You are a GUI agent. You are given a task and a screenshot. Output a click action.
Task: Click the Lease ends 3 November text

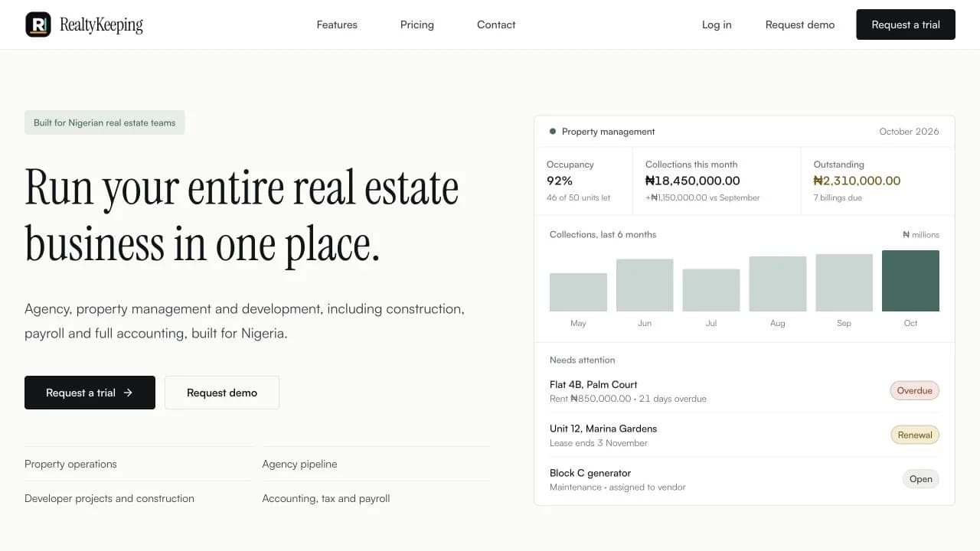tap(599, 444)
